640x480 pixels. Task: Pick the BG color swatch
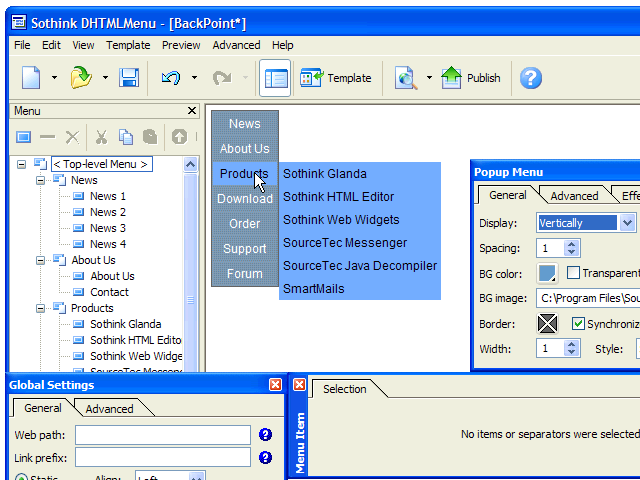pyautogui.click(x=547, y=273)
